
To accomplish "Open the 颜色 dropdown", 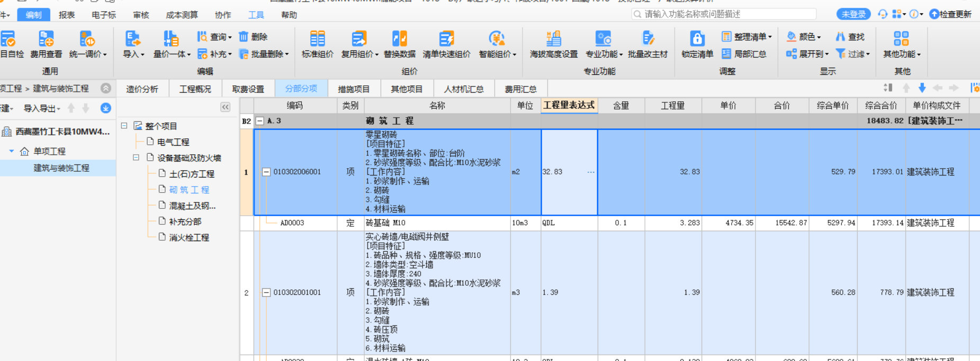I will (x=803, y=37).
